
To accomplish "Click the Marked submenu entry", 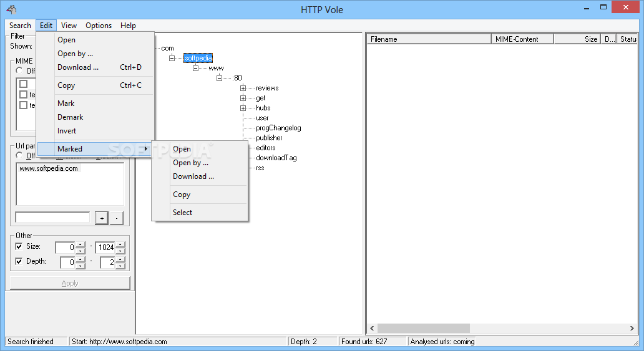I will 95,148.
